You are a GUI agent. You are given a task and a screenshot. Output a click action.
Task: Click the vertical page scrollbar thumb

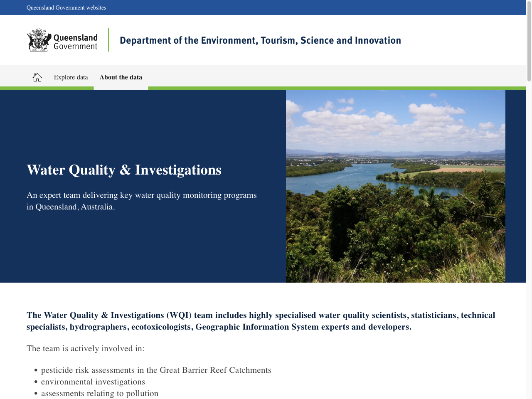pyautogui.click(x=529, y=41)
